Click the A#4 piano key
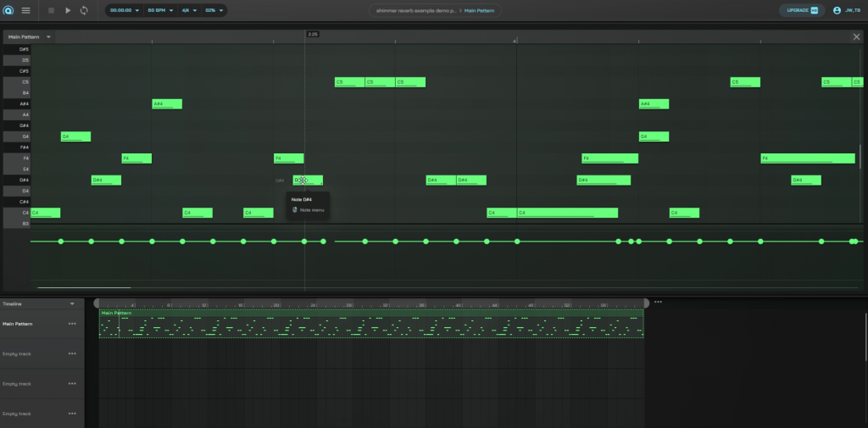Image resolution: width=868 pixels, height=428 pixels. coord(17,103)
